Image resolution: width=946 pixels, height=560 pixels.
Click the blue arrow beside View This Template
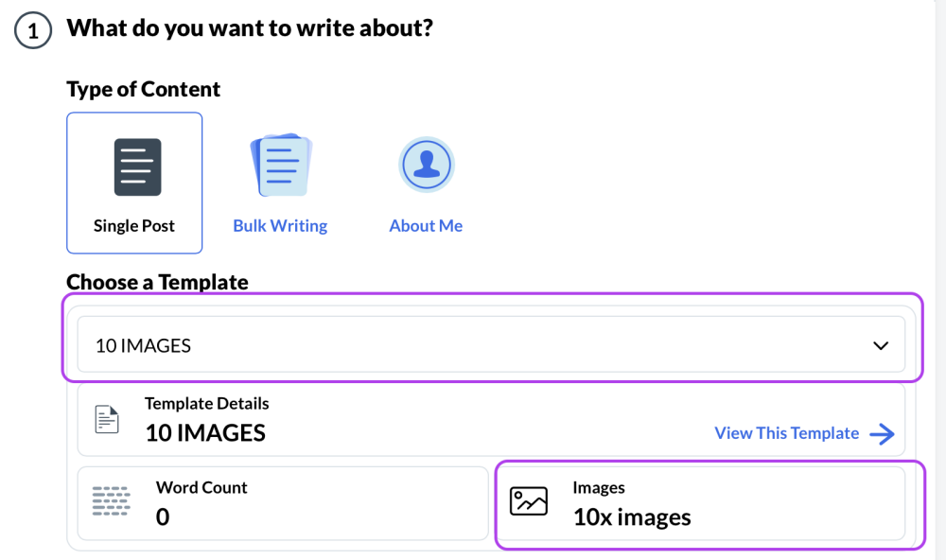(x=882, y=433)
